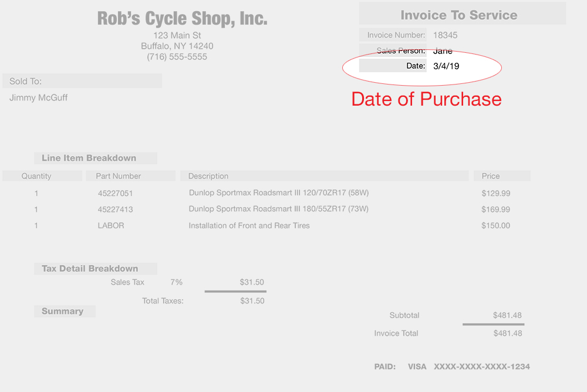Click the Sales Person name Jane
Screen dimensions: 587x392
(443, 51)
